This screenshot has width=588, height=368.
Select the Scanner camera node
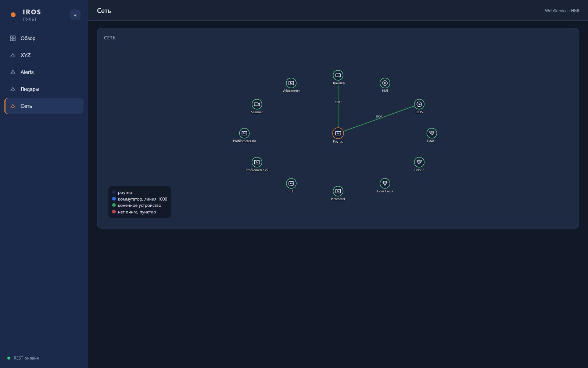click(x=257, y=104)
